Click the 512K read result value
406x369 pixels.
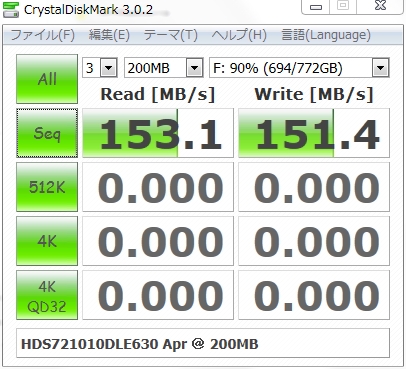tap(158, 187)
